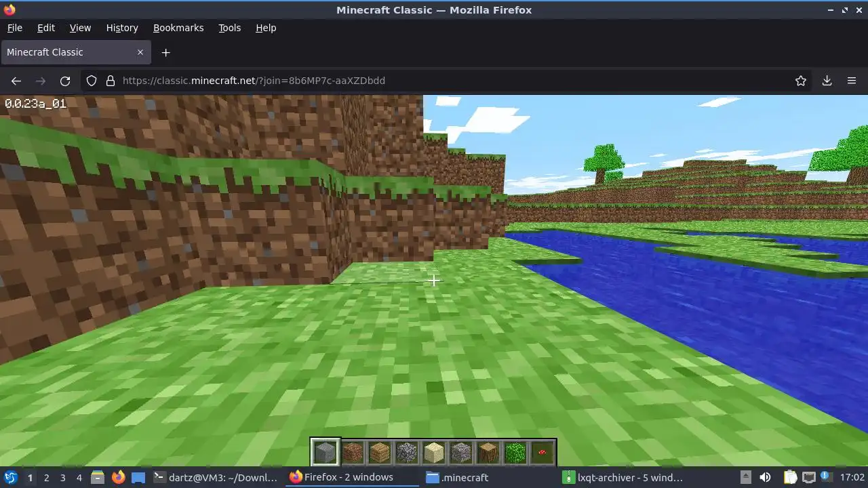Select the cobblestone block in hotbar
Viewport: 868px width, 488px height.
407,452
